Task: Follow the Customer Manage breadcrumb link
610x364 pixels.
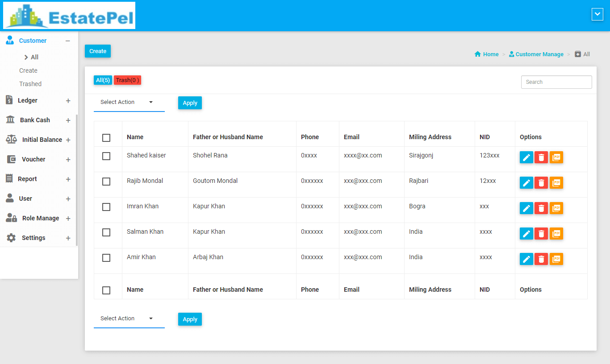Action: (539, 54)
